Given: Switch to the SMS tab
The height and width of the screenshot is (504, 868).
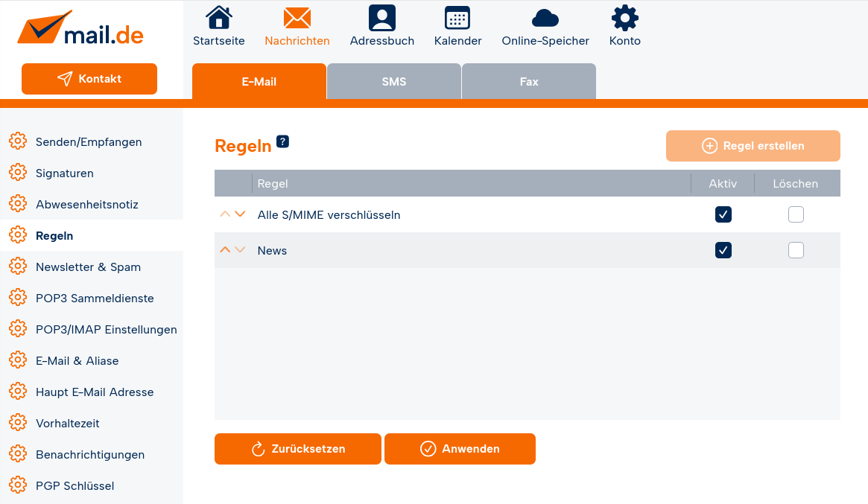Looking at the screenshot, I should pos(394,82).
